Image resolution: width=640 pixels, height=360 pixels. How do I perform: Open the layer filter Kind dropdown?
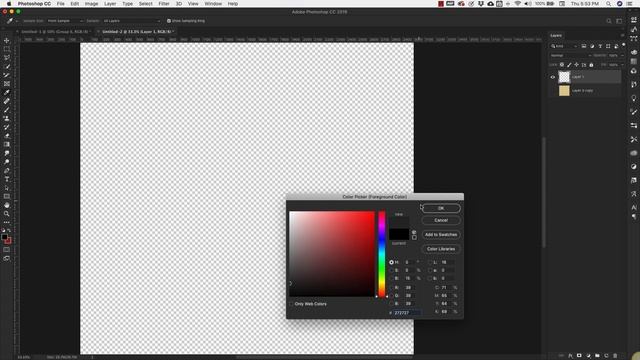point(564,46)
